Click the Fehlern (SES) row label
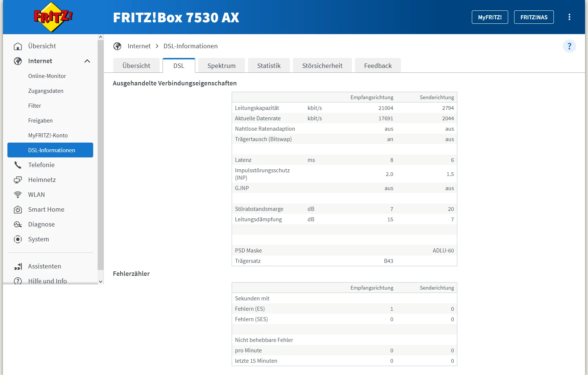The image size is (588, 375). coord(251,319)
